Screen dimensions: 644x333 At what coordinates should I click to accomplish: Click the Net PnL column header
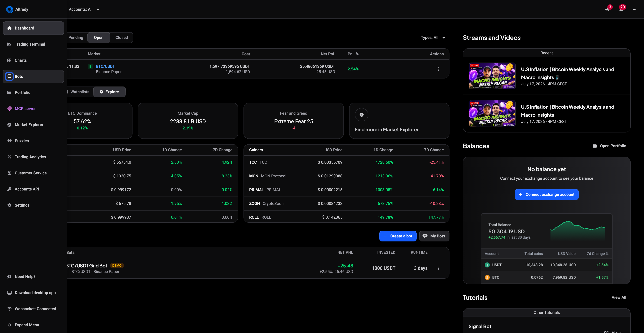[x=328, y=54]
